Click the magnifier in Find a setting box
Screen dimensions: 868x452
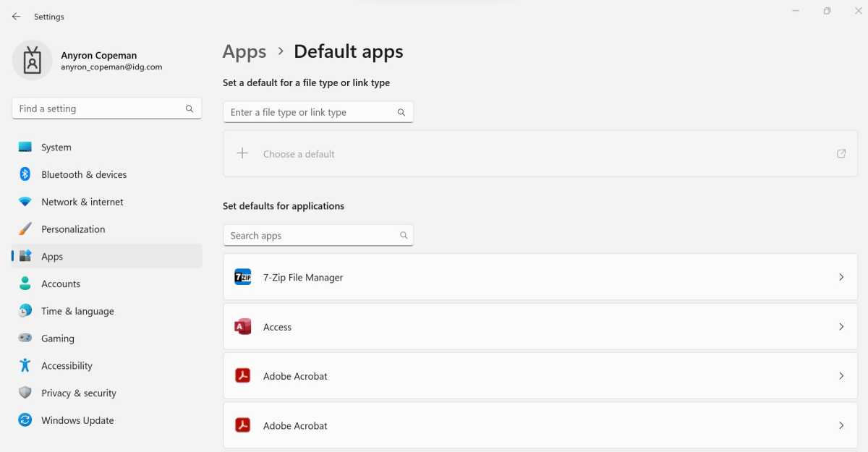[190, 108]
